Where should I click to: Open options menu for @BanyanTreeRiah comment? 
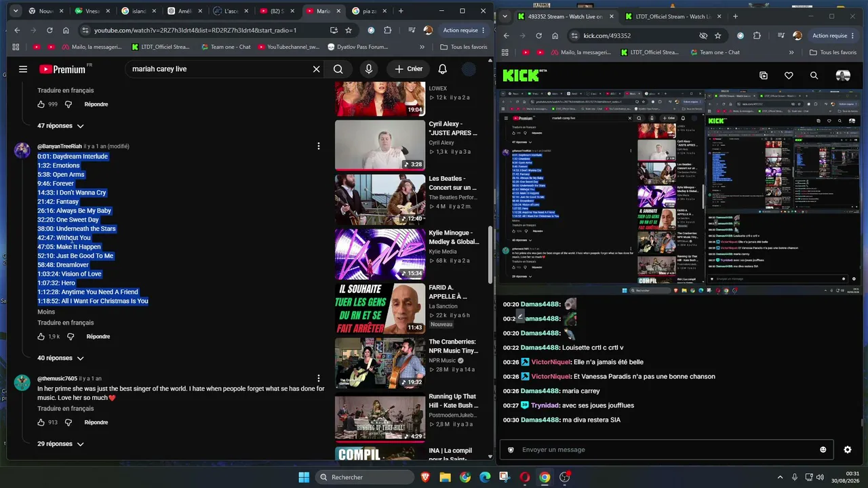pos(318,146)
